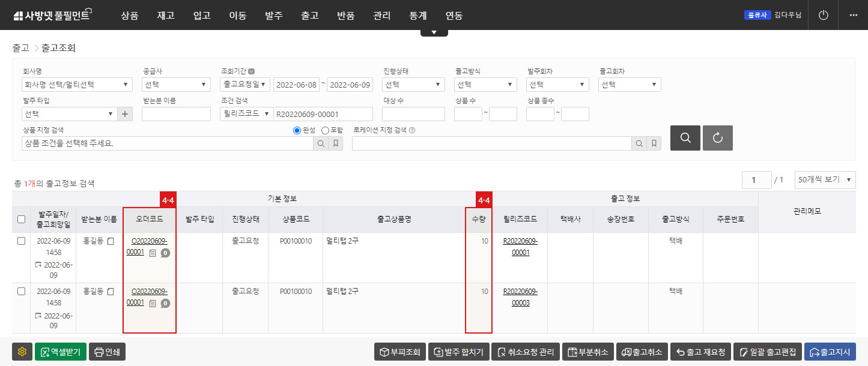868x366 pixels.
Task: Select the 포함 radio button
Action: pos(324,130)
